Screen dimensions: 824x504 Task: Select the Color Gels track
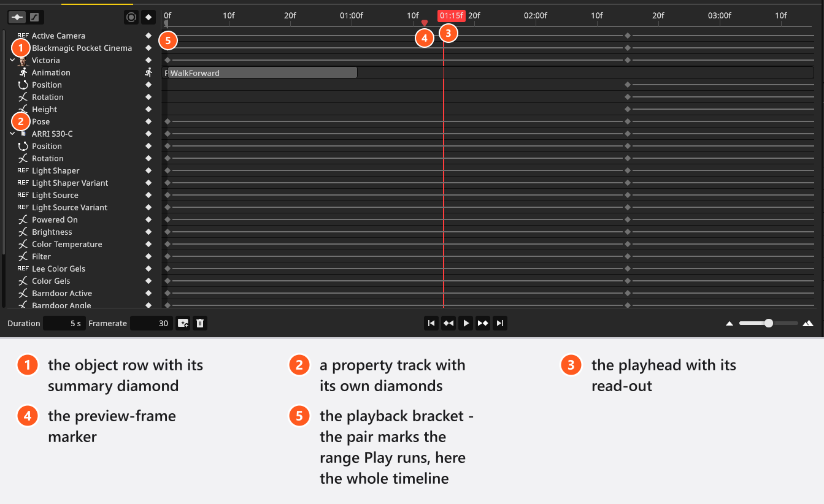coord(81,281)
